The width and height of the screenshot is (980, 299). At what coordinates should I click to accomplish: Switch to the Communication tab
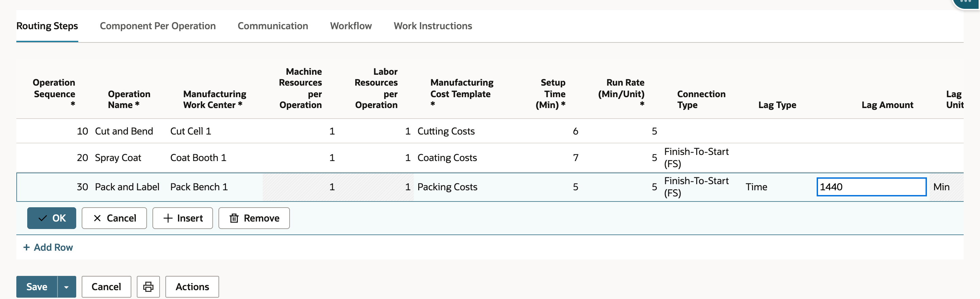click(x=273, y=26)
